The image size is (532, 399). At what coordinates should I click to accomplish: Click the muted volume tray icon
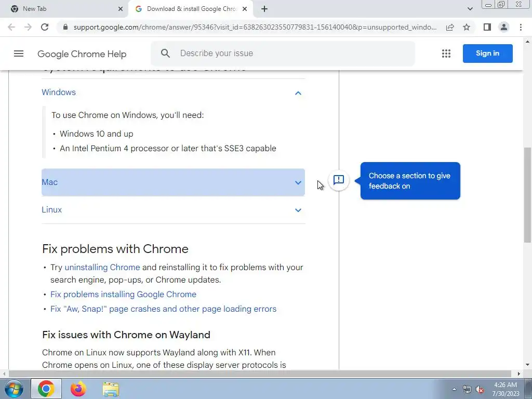[x=480, y=390]
